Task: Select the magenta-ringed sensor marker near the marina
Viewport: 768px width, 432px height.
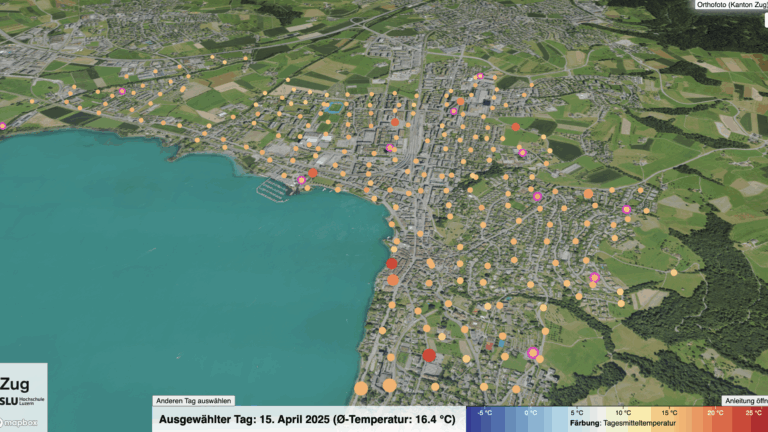Action: tap(302, 180)
